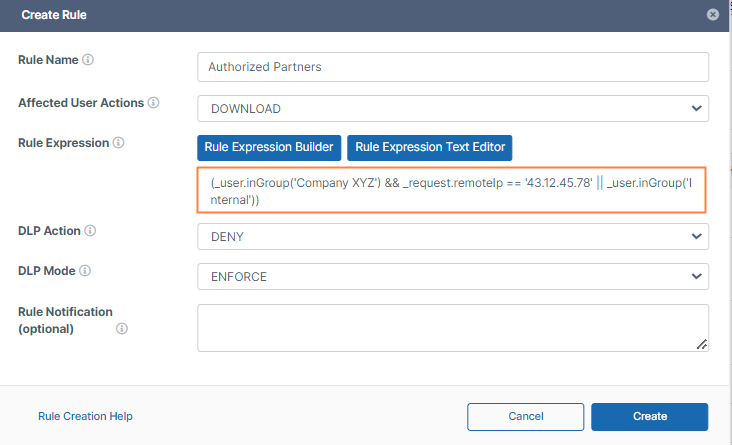
Task: Cancel the rule creation
Action: click(525, 416)
